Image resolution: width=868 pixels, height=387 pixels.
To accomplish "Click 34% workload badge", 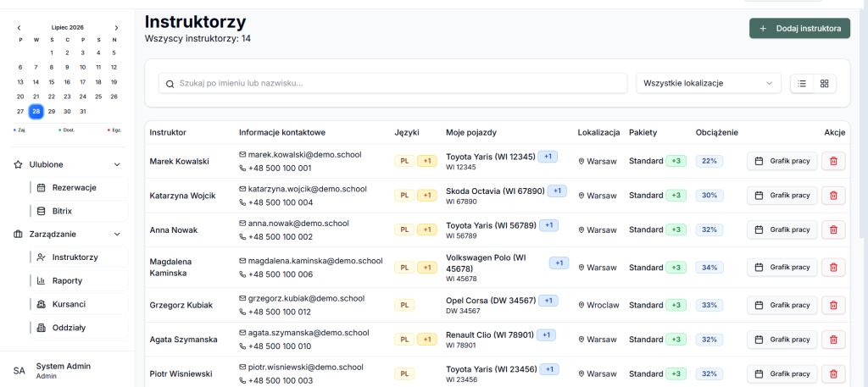I will 709,267.
